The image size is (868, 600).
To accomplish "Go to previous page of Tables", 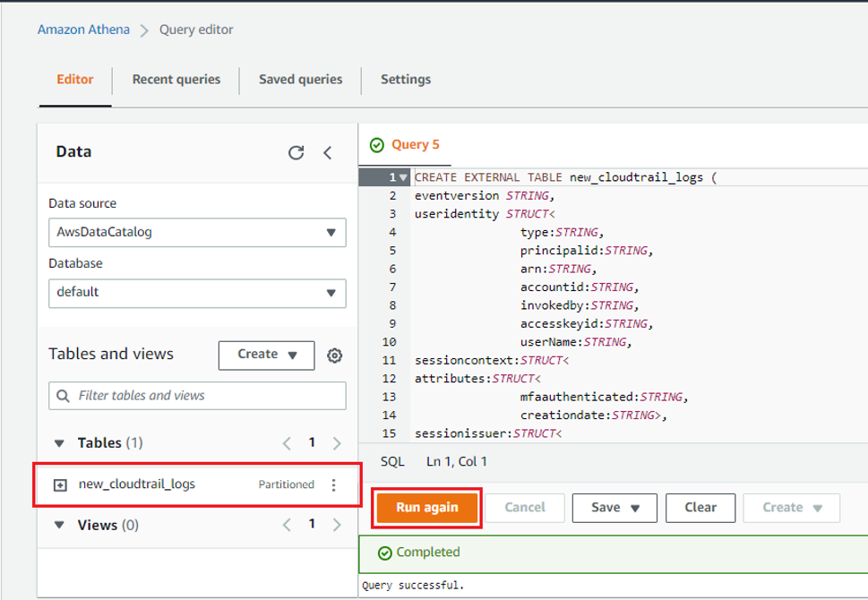I will (x=287, y=443).
